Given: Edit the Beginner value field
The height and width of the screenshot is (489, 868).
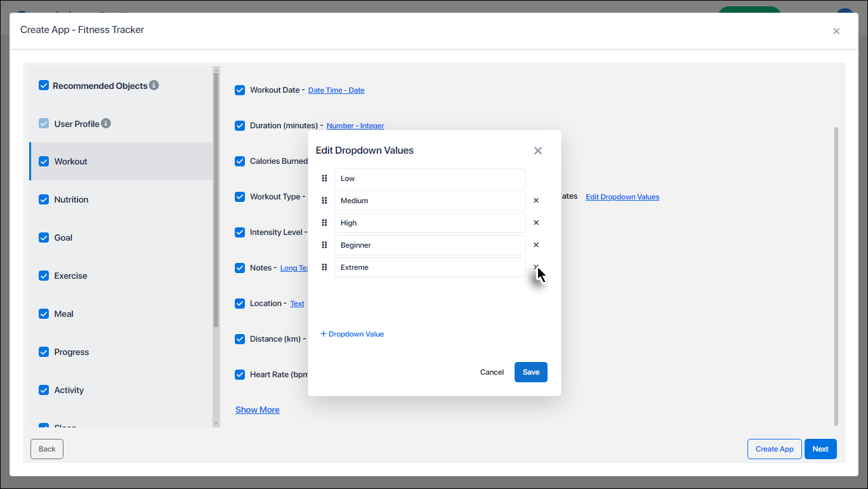Looking at the screenshot, I should [430, 245].
